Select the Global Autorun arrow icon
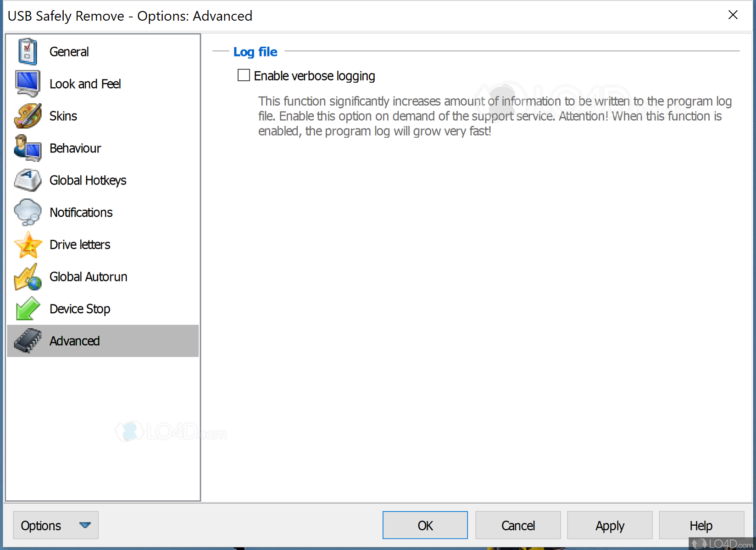The height and width of the screenshot is (550, 756). coord(27,276)
